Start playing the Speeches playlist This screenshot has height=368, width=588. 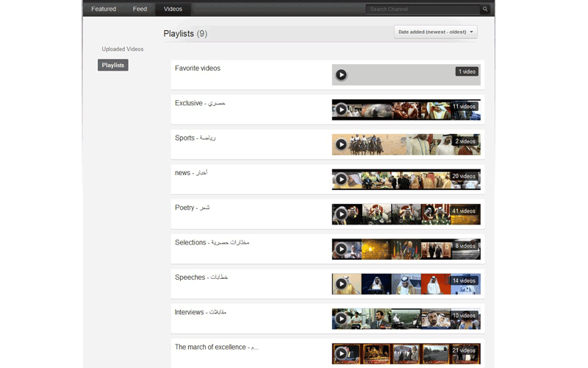coord(341,283)
